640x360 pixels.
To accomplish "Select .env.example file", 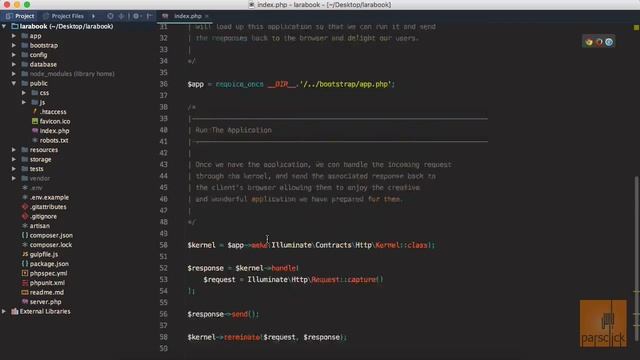I will [x=49, y=197].
